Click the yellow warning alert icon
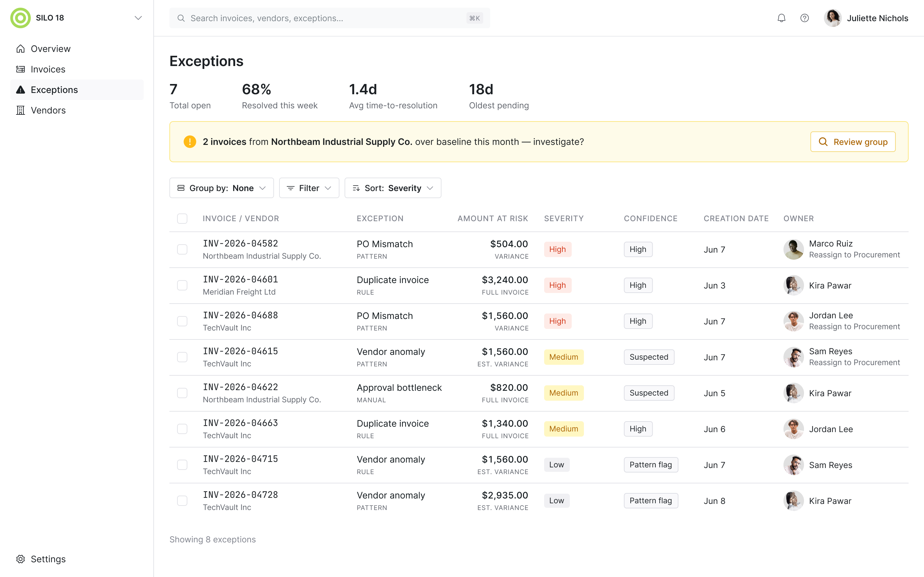This screenshot has width=924, height=577. tap(190, 142)
